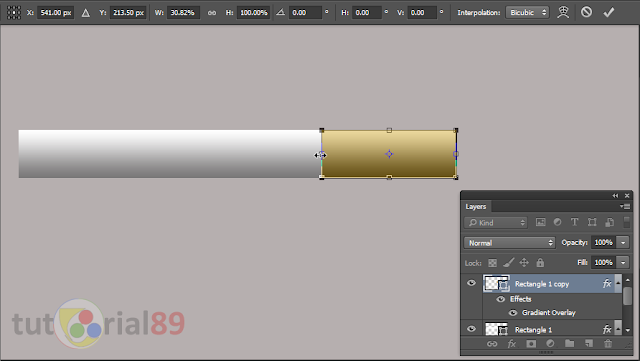Click the horizontal skew field
The image size is (640, 361).
point(366,13)
